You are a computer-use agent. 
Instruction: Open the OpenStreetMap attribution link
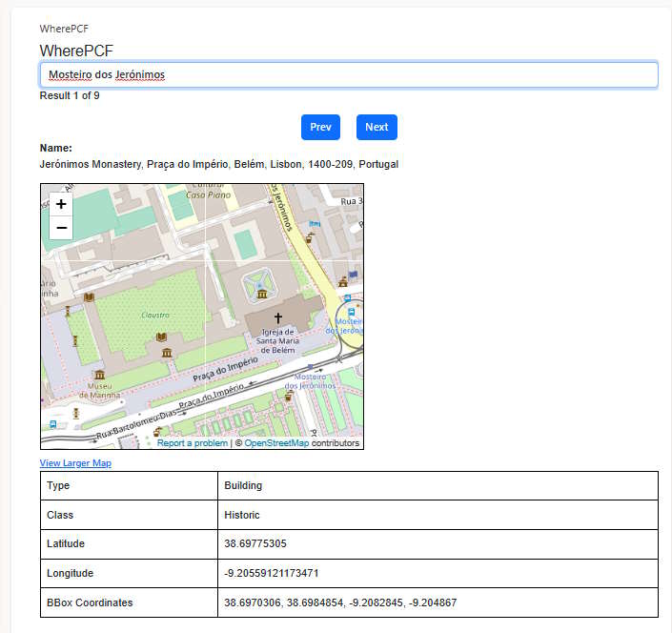[276, 443]
